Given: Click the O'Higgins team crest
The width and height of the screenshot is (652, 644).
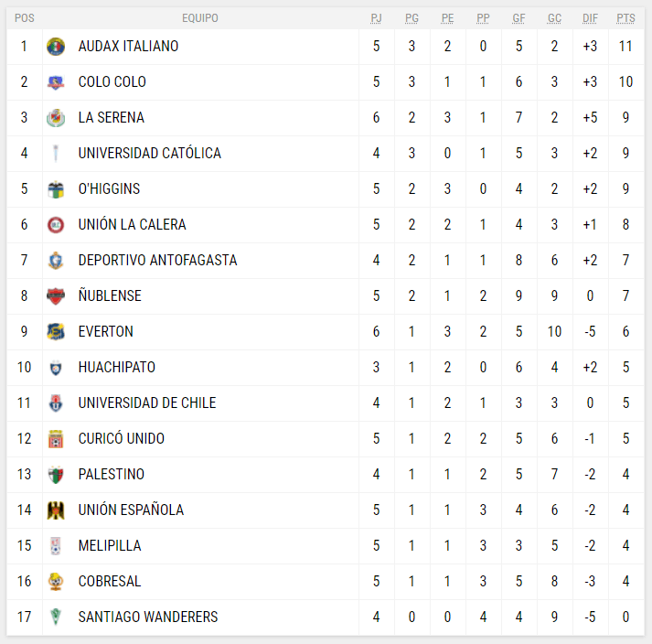Looking at the screenshot, I should coord(56,188).
